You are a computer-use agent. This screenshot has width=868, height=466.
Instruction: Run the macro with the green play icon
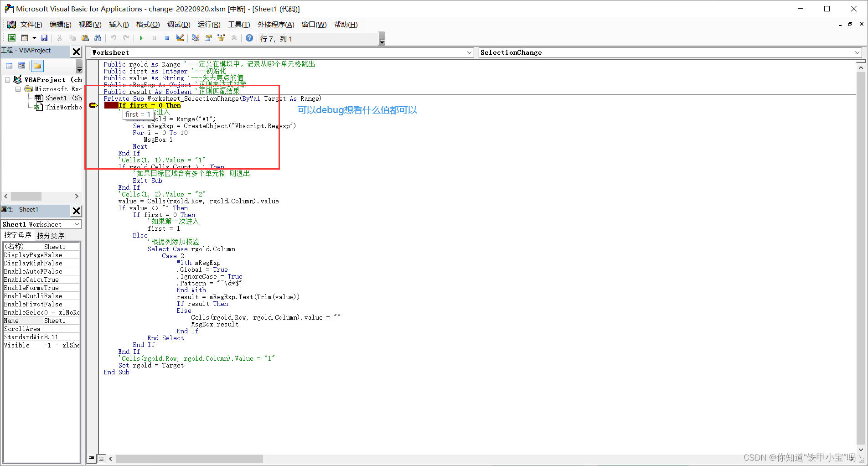coord(141,38)
